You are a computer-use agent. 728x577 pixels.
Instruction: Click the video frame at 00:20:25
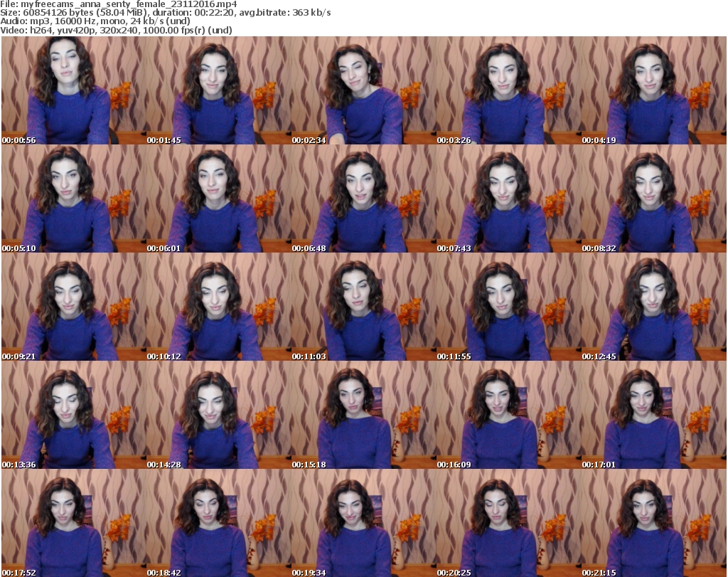pos(508,523)
